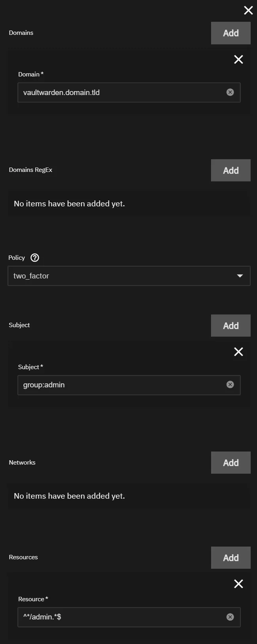Clear the Resource field text
257x644 pixels.
point(230,617)
